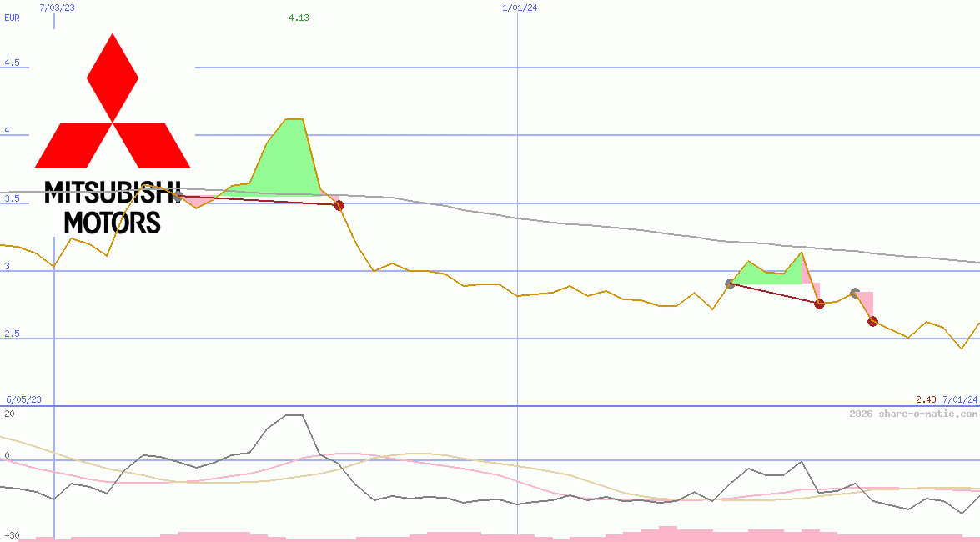Click the lowest red sell marker near 2.6
Screen dimensions: 980x542
(872, 321)
